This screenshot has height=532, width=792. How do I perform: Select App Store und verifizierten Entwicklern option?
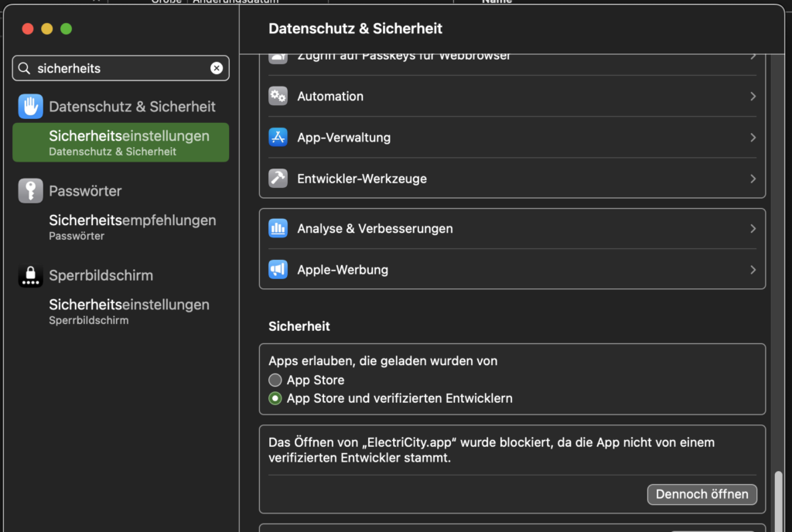(x=275, y=399)
